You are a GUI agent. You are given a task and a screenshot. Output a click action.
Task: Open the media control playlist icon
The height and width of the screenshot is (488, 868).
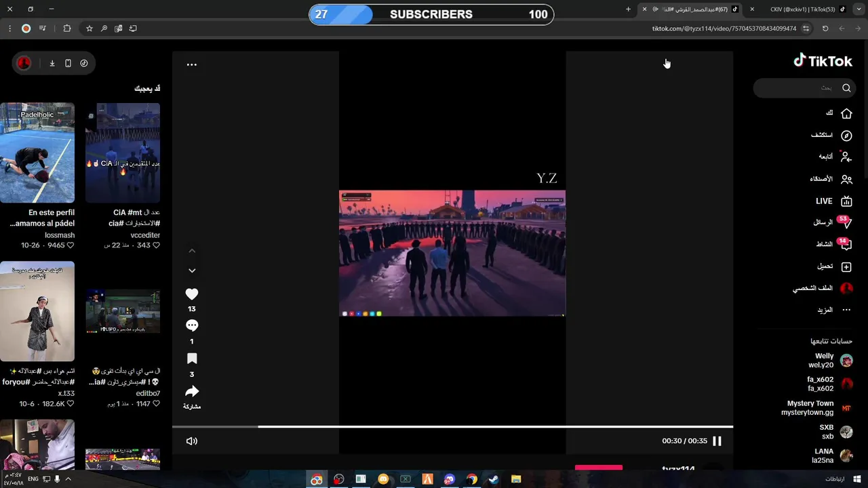43,28
